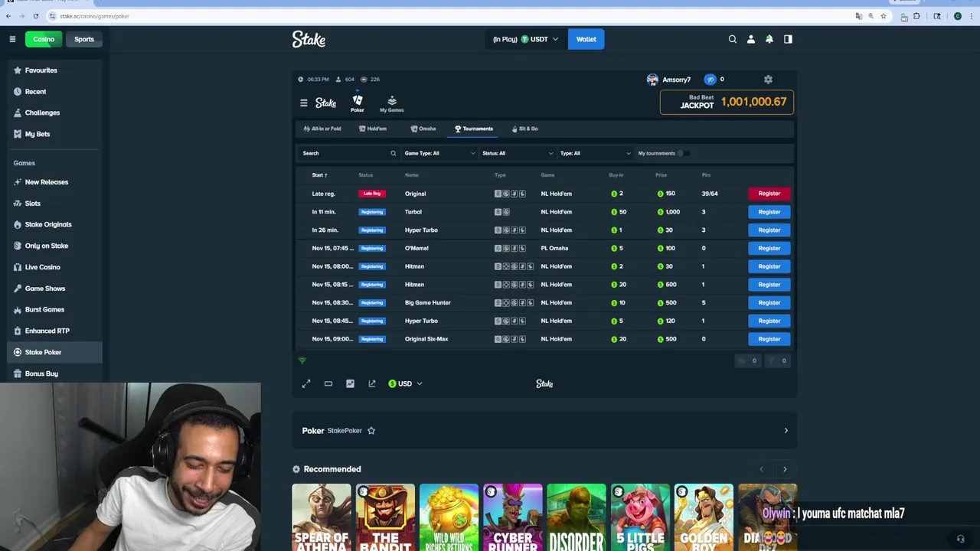The height and width of the screenshot is (551, 980).
Task: Add StakePoker to favourites star
Action: coord(371,431)
